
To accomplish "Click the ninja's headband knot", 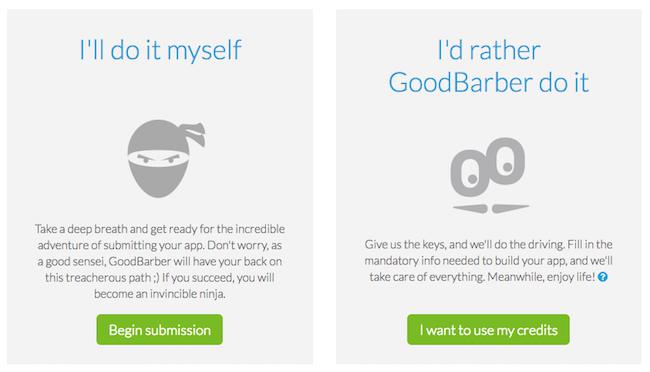I will coord(194,134).
